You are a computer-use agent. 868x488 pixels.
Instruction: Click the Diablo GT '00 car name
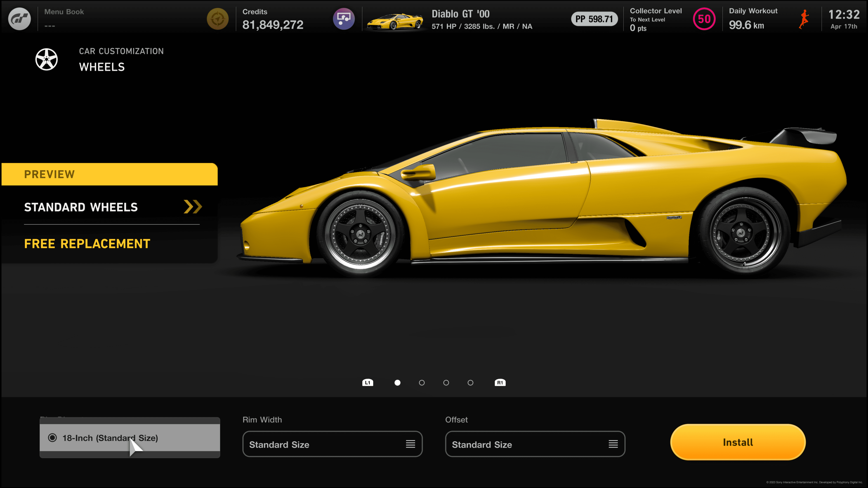(461, 14)
